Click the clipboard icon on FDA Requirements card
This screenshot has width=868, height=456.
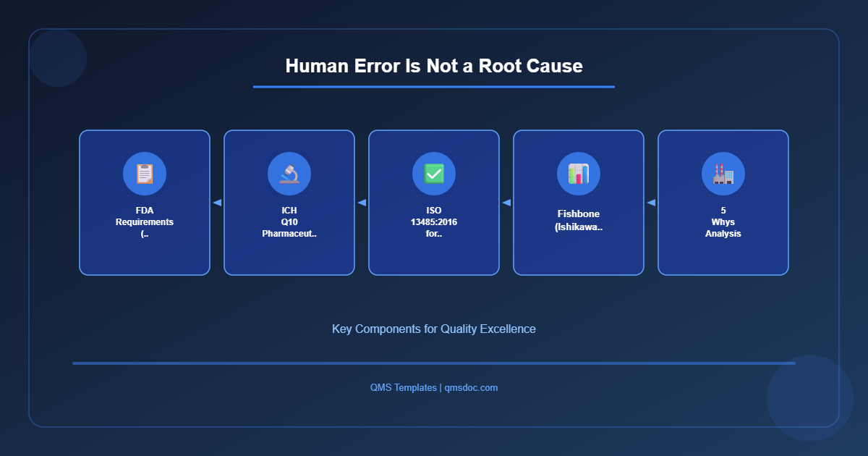pos(145,173)
